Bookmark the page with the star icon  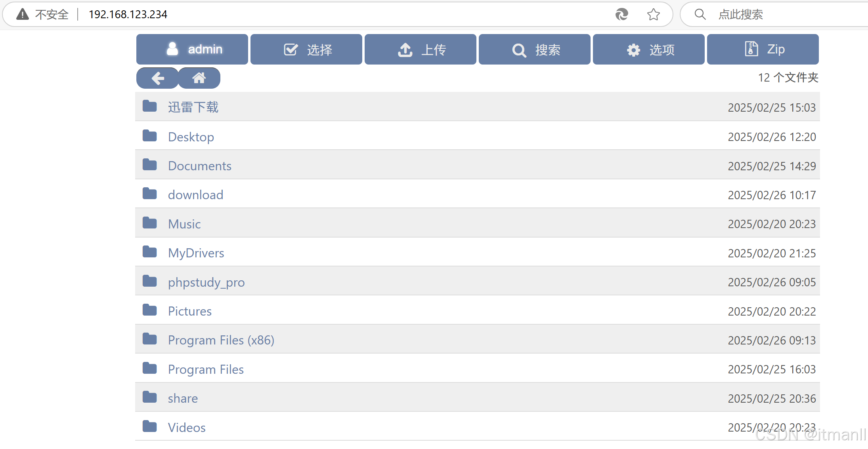tap(653, 14)
